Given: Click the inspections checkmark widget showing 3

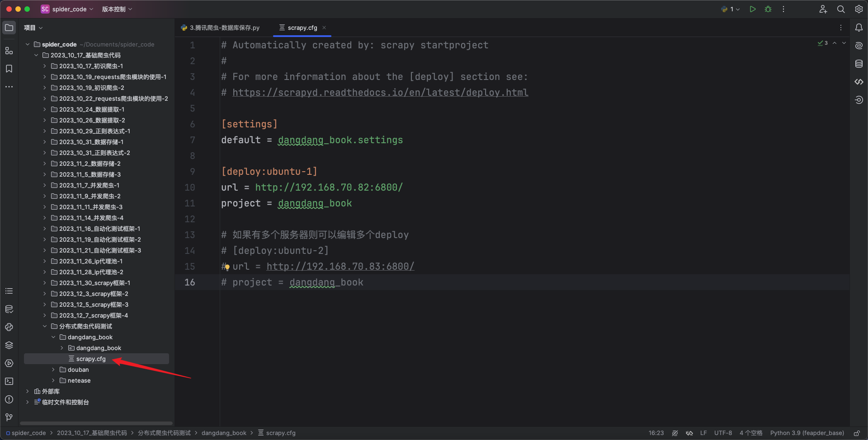Looking at the screenshot, I should [x=823, y=43].
